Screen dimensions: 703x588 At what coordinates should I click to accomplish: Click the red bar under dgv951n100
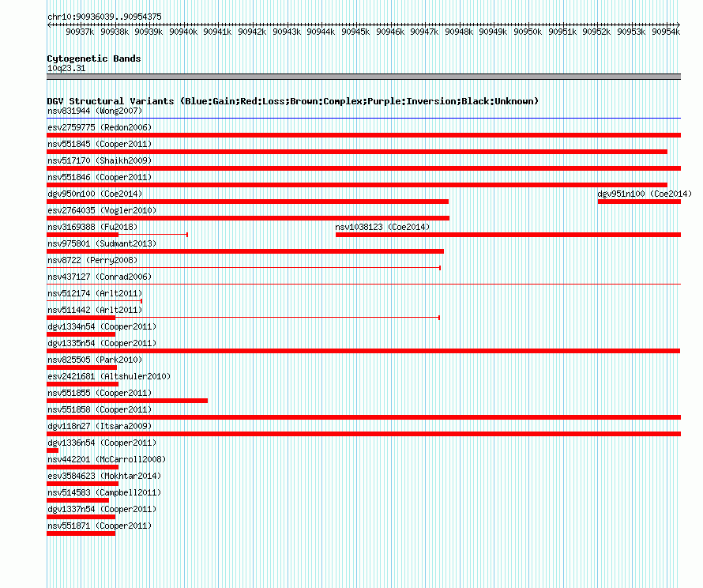[639, 202]
